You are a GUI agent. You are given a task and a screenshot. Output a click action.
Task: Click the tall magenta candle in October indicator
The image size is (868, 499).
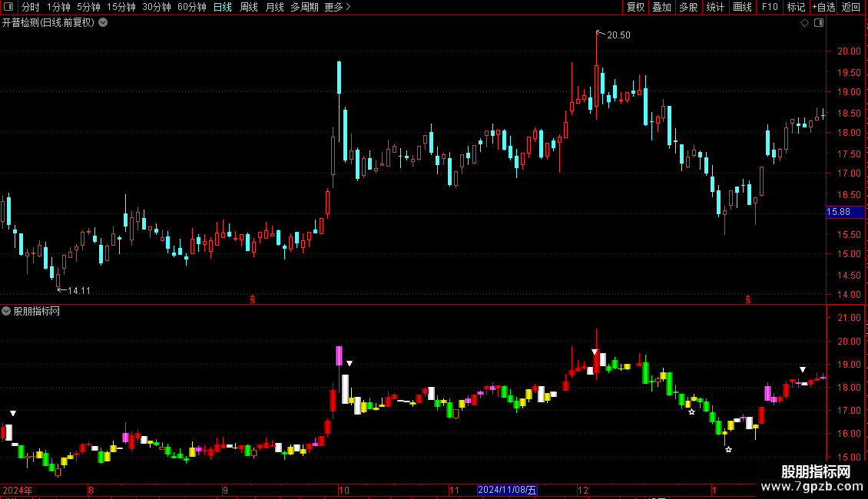click(340, 355)
